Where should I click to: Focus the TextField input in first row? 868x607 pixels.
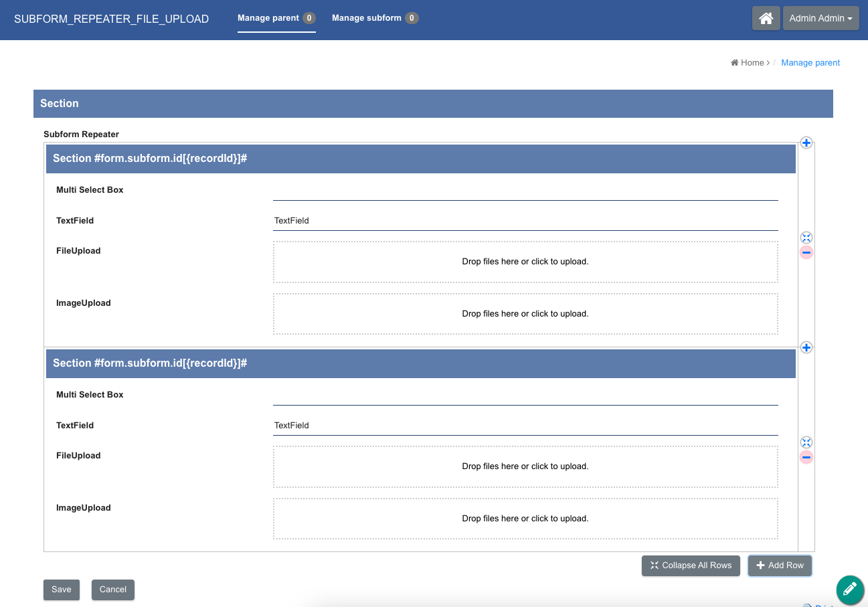pyautogui.click(x=525, y=221)
